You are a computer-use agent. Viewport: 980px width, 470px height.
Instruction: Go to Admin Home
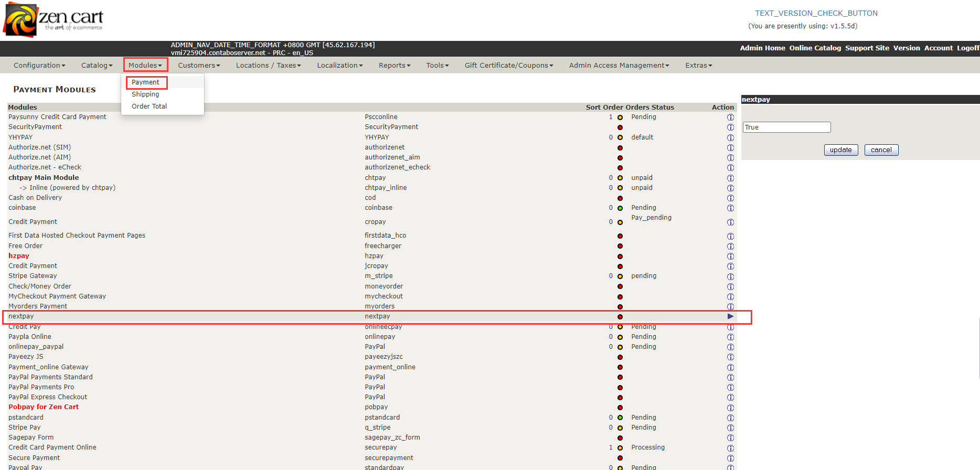point(763,48)
